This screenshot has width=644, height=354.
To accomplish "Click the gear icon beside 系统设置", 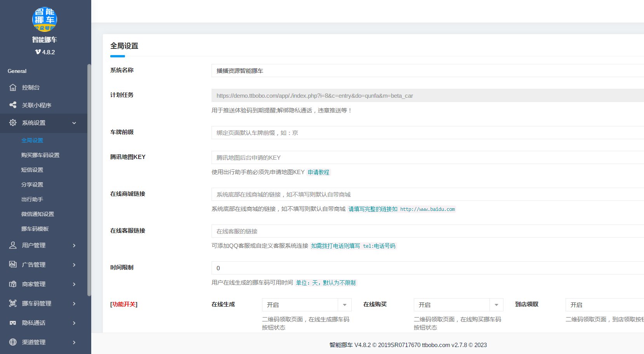I will point(13,123).
